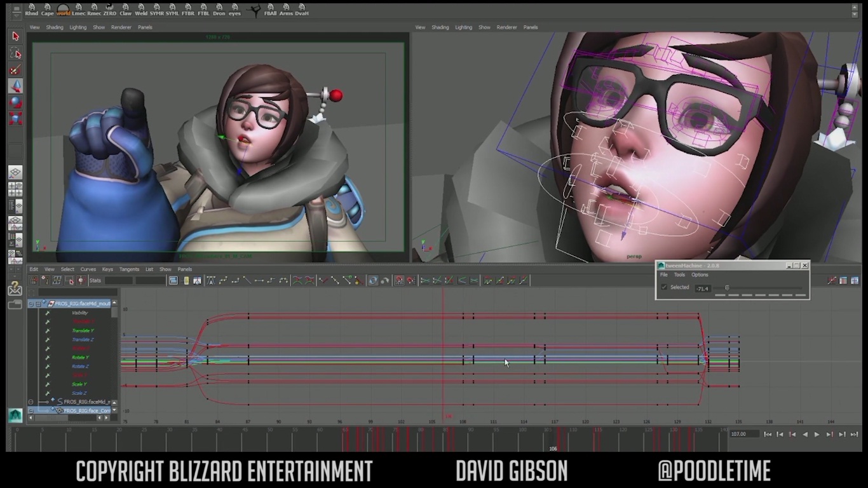Open Shading menu in left viewport

(x=55, y=27)
